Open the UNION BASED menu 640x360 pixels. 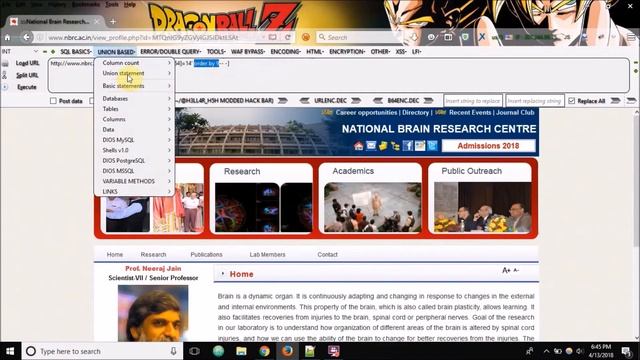pos(116,52)
